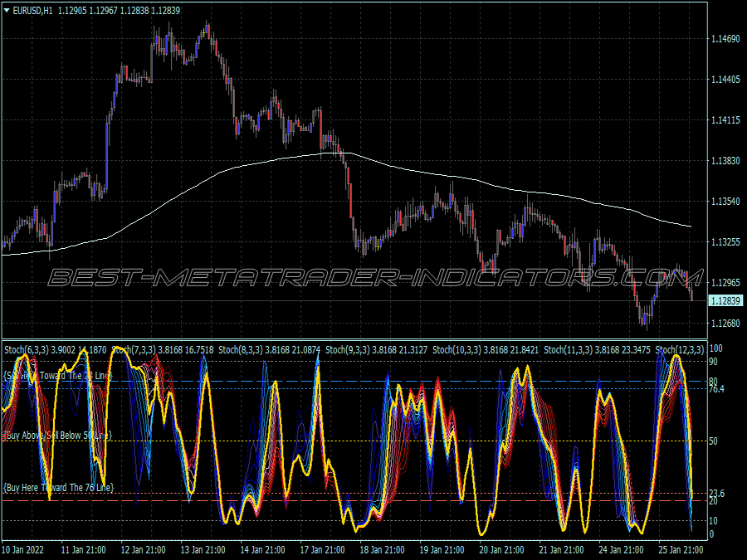Click the 20 Jan 21:00 time label
Screen dimensions: 747x560
pos(501,549)
